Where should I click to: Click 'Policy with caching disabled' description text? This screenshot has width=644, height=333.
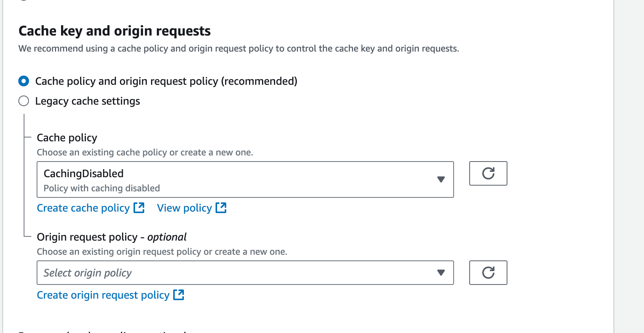coord(101,188)
